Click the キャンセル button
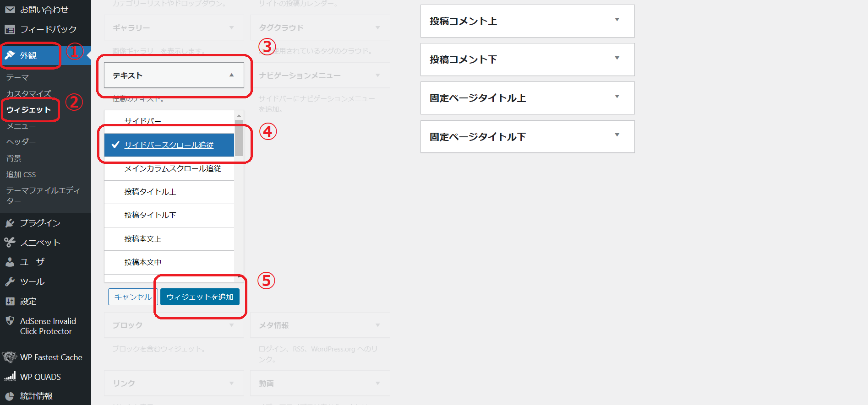 pyautogui.click(x=133, y=297)
